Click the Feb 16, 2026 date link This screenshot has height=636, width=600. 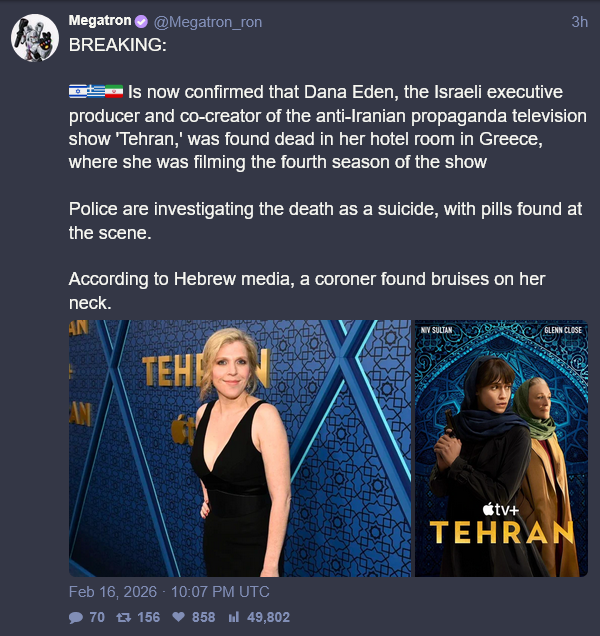coord(113,592)
